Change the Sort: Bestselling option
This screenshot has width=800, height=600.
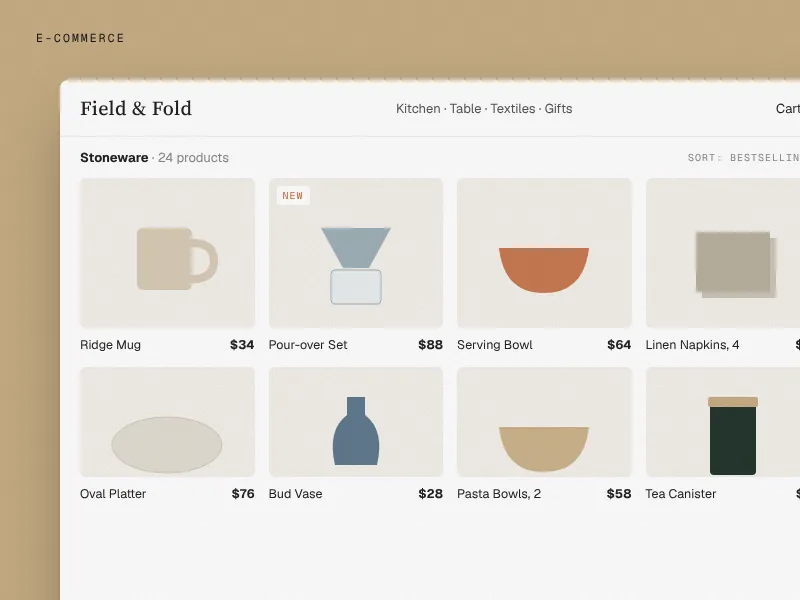point(743,158)
